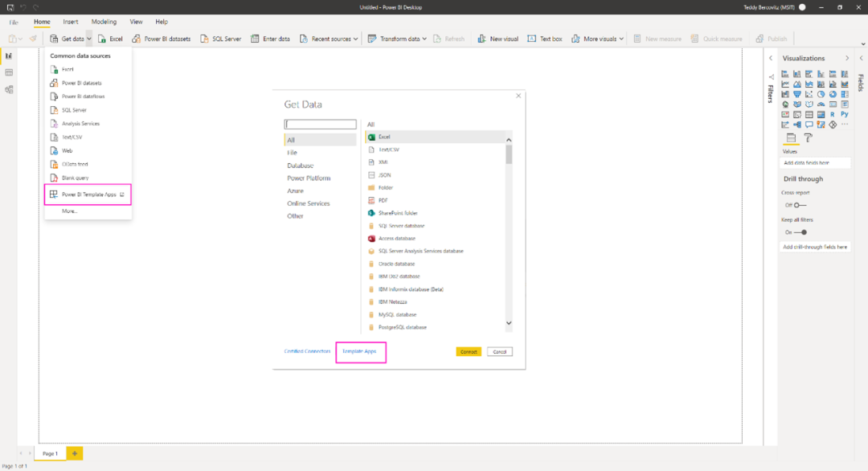Click the save icon in title bar
The image size is (868, 471).
[x=10, y=7]
